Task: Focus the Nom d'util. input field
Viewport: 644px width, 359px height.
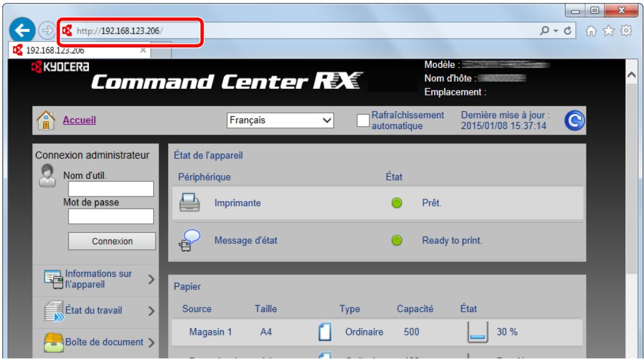Action: (111, 189)
